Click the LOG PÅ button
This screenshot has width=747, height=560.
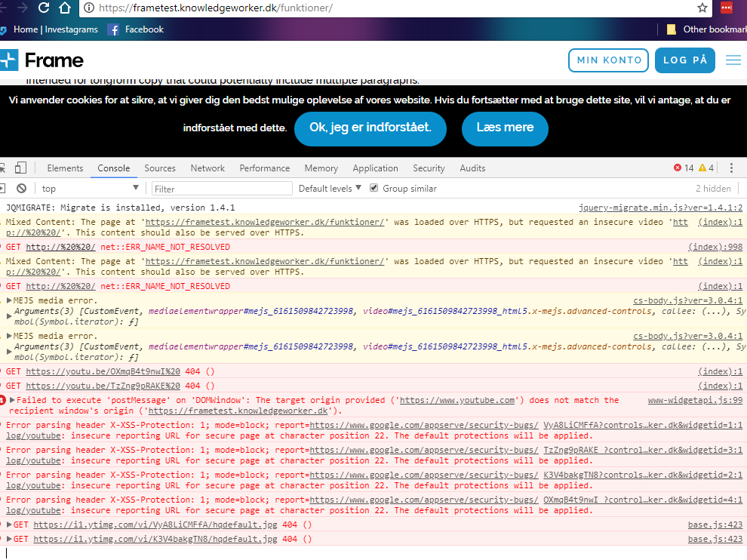click(x=684, y=60)
